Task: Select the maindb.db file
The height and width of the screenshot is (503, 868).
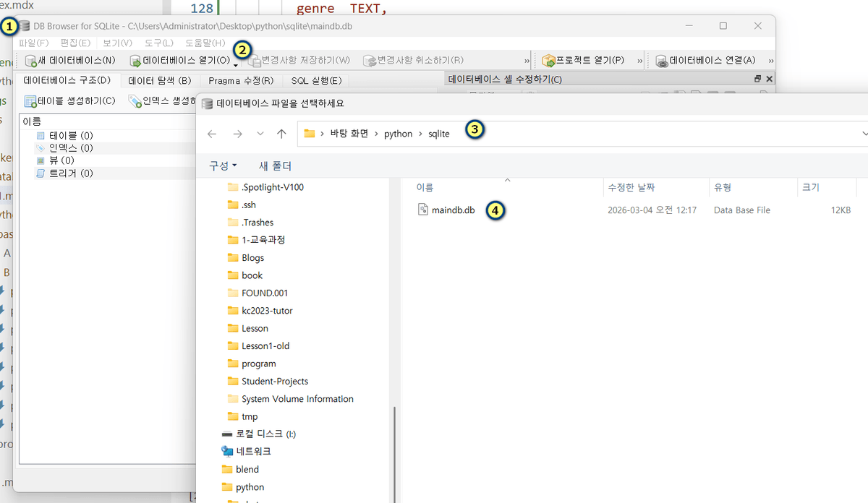Action: coord(453,210)
